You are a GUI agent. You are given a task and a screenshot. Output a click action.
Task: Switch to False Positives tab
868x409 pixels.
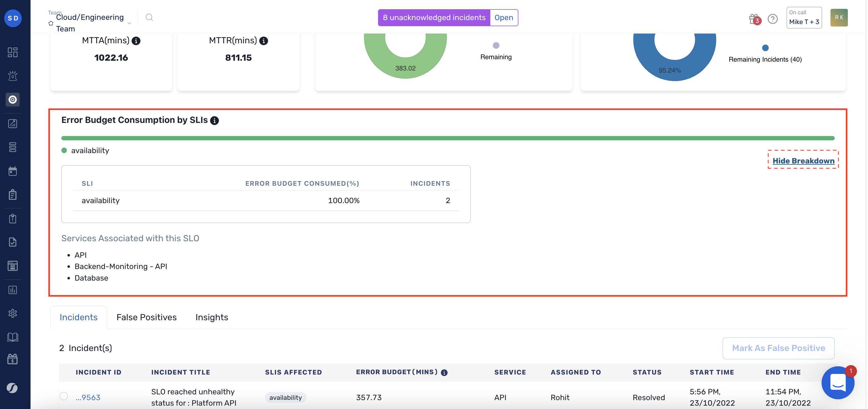tap(146, 317)
